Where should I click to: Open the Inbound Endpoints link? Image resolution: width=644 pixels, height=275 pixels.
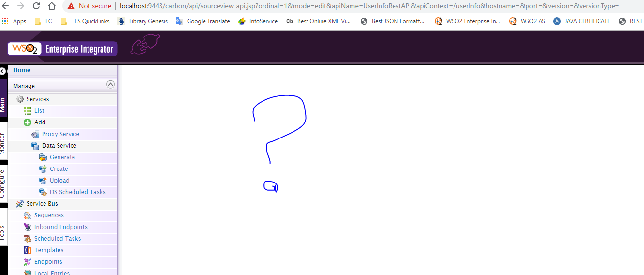tap(61, 227)
